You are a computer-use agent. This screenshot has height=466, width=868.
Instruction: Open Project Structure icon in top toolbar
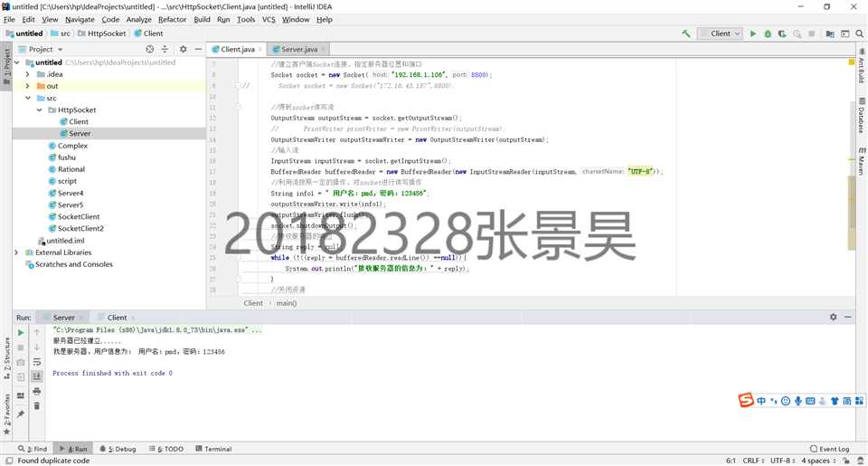[x=830, y=33]
